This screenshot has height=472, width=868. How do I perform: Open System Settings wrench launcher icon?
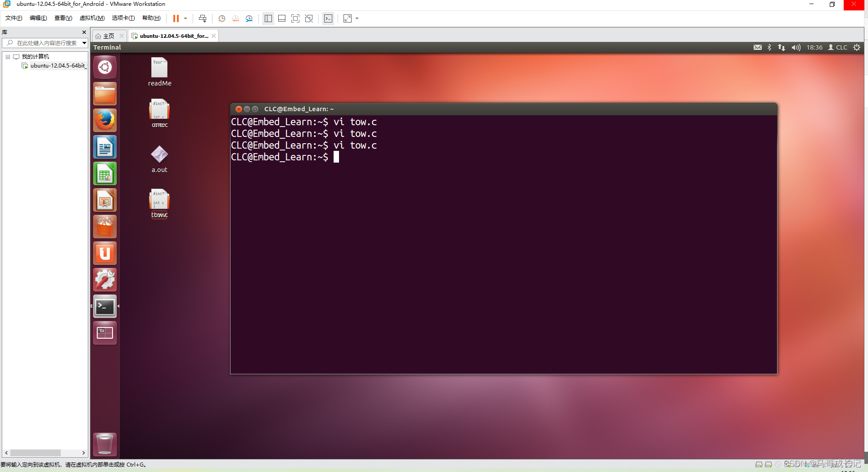pos(105,280)
